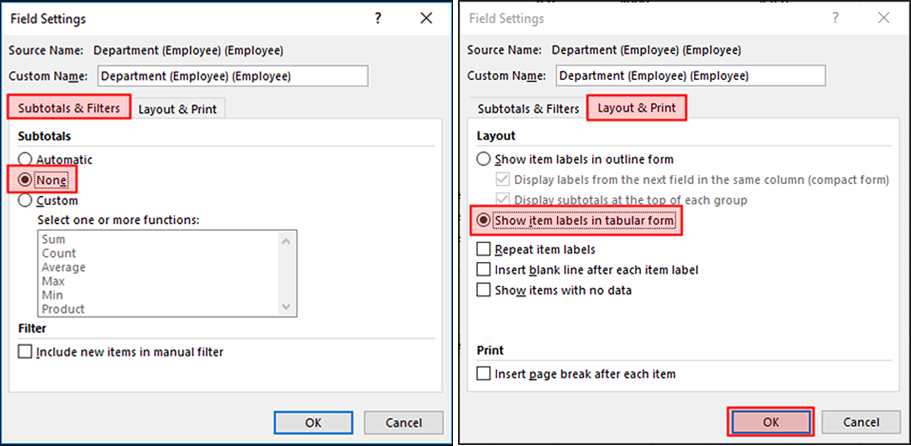Click Cancel in the left Field Settings dialog

[403, 422]
